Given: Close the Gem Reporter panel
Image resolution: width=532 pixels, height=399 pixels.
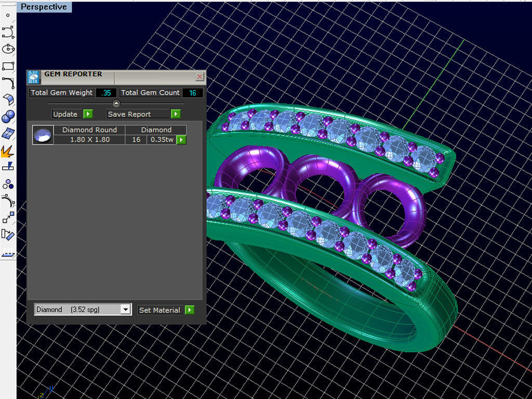Looking at the screenshot, I should (x=199, y=77).
